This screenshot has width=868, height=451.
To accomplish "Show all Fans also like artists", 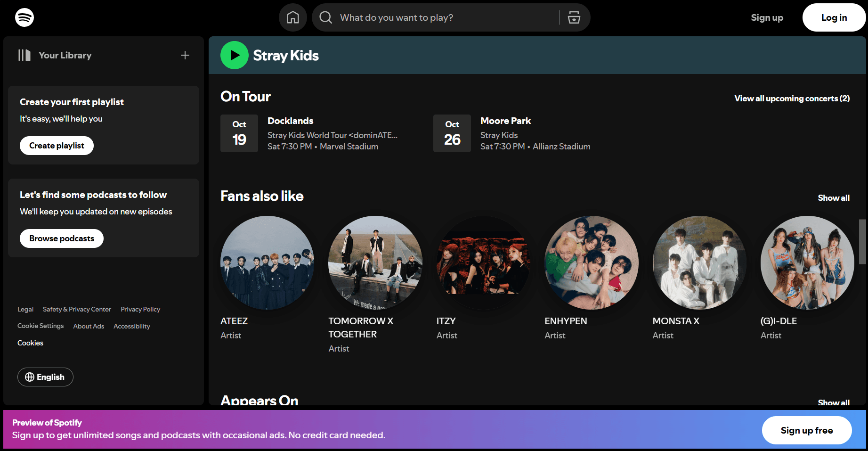I will (834, 198).
